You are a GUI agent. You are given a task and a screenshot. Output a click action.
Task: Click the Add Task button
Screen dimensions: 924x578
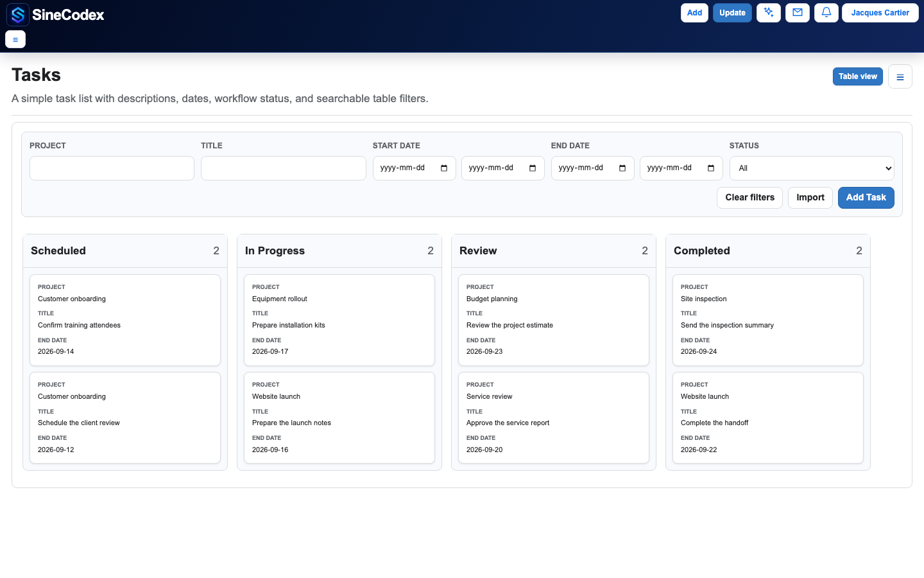click(x=866, y=198)
